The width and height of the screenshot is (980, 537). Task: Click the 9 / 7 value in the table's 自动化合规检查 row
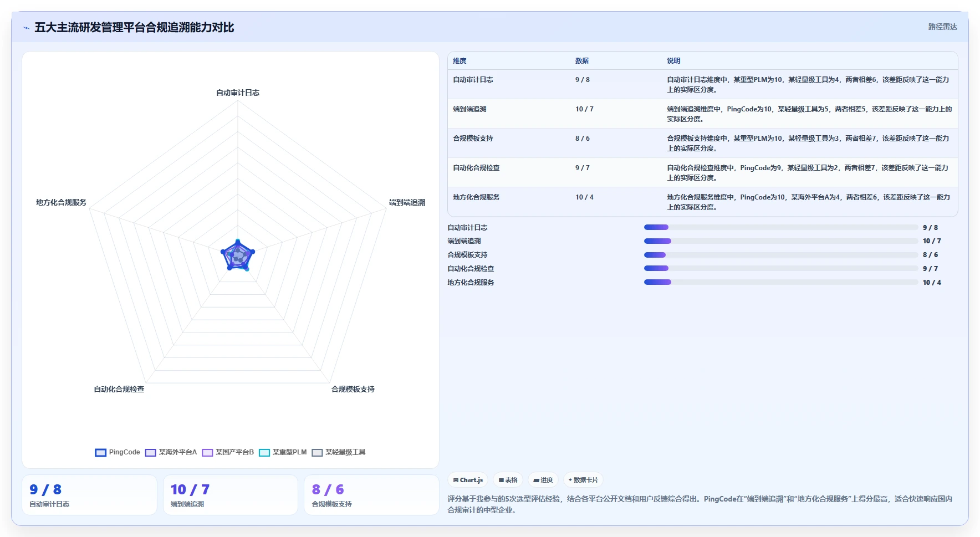click(582, 168)
